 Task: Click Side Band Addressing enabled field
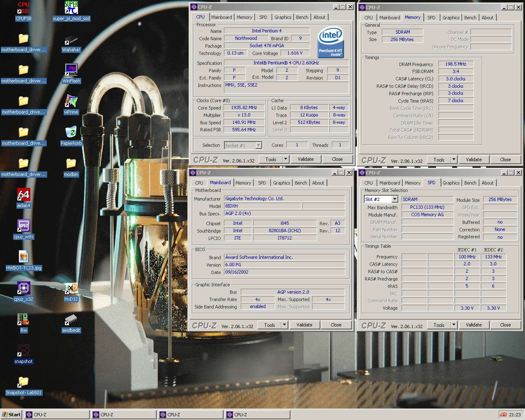click(258, 306)
